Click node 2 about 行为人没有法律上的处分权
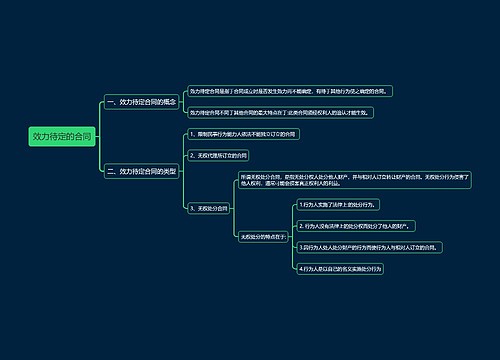This screenshot has width=500, height=360. [x=356, y=226]
